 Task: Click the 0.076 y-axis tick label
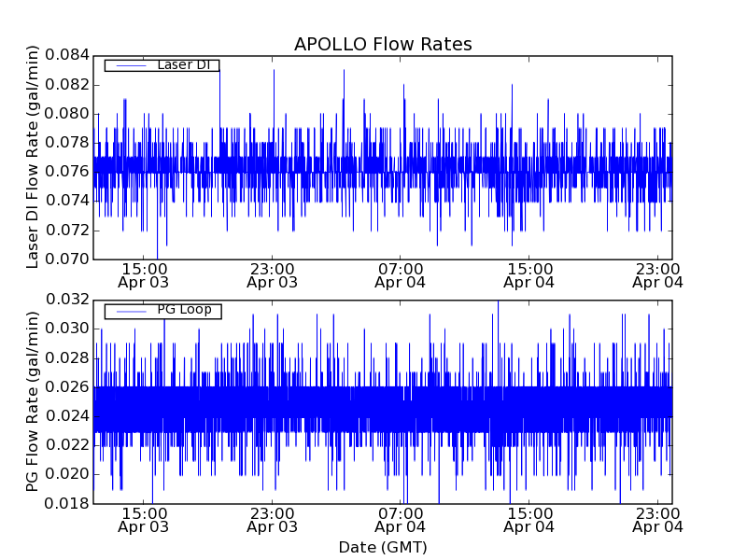pos(67,172)
